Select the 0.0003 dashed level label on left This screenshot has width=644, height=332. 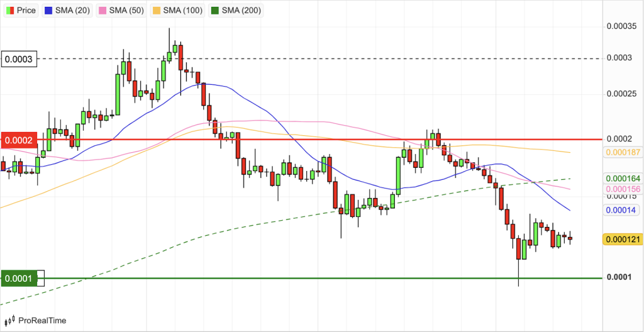[x=20, y=59]
